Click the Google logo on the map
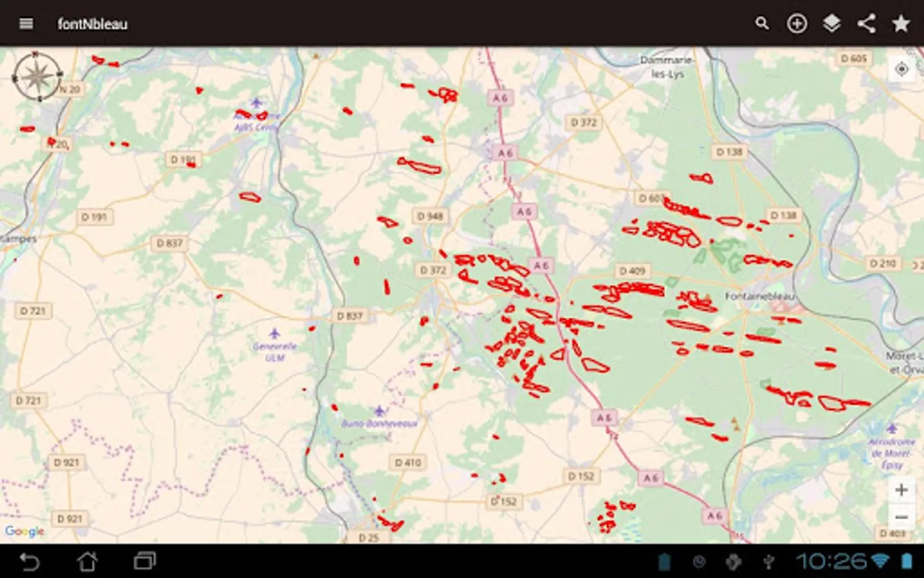This screenshot has height=578, width=924. click(x=24, y=531)
